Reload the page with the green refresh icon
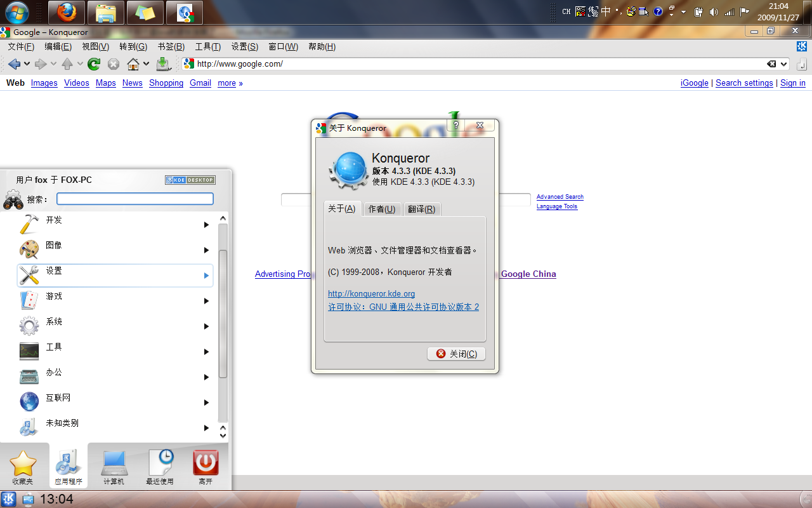Viewport: 812px width, 508px height. (94, 63)
